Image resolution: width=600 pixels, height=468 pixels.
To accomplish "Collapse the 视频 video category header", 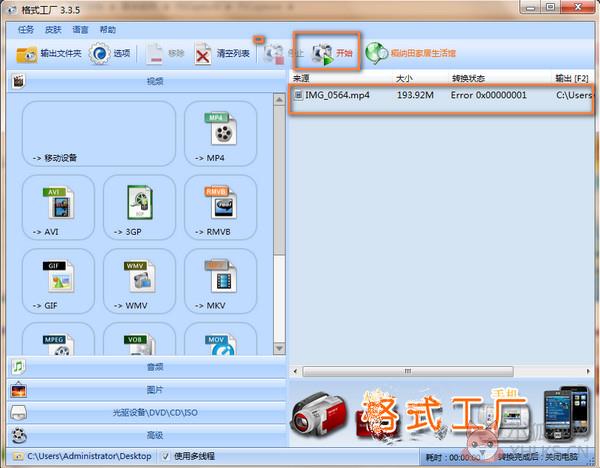I will coord(147,81).
